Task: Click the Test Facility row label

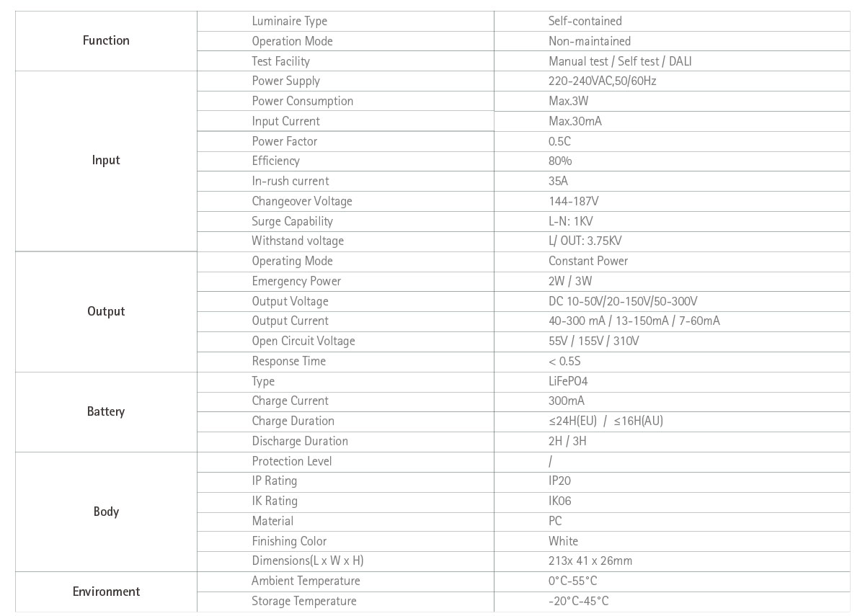Action: click(280, 61)
